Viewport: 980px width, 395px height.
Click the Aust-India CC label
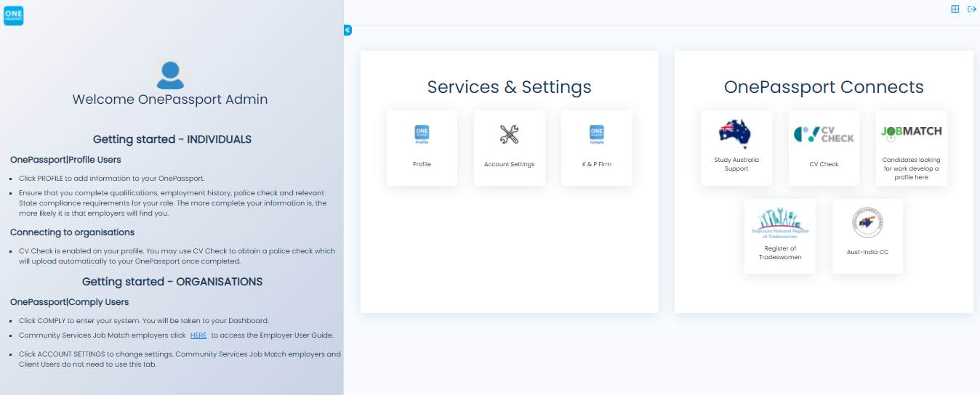click(867, 252)
